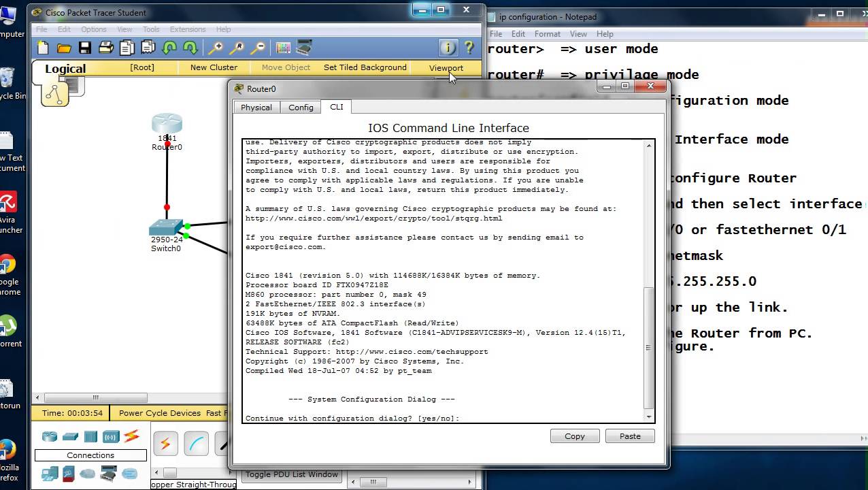This screenshot has width=868, height=490.
Task: Click the green Redo arrow icon
Action: pyautogui.click(x=190, y=48)
